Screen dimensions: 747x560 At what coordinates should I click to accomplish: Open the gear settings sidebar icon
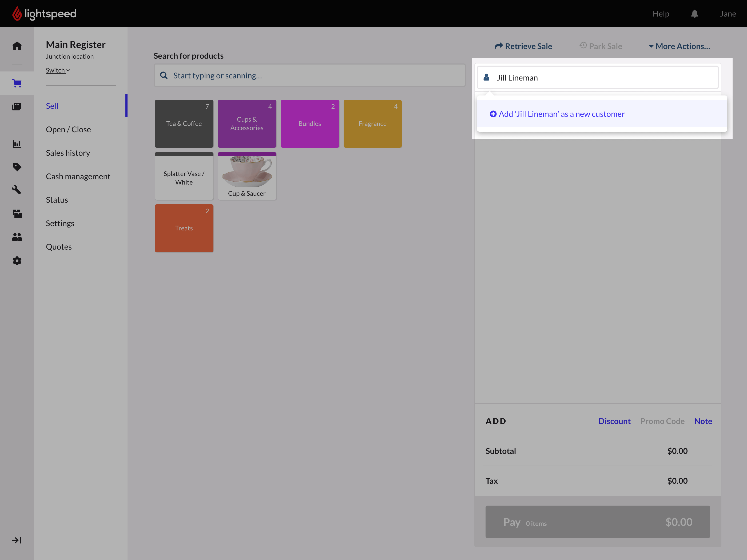coord(17,261)
